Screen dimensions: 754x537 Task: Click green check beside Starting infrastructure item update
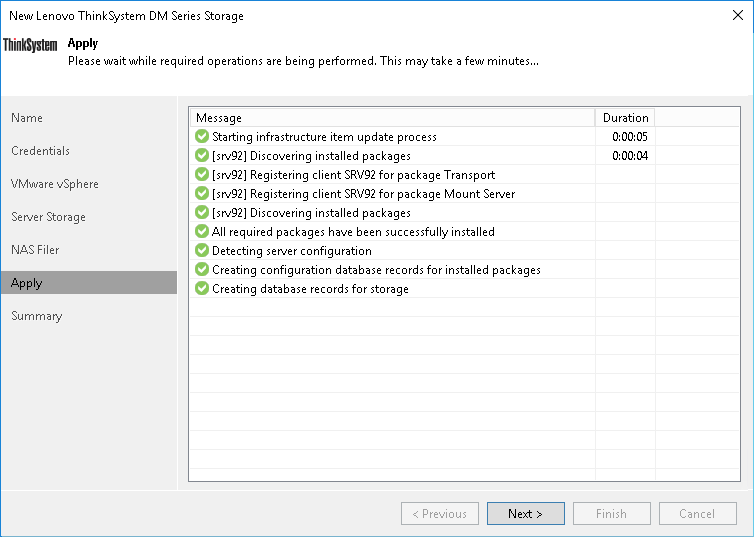point(202,137)
